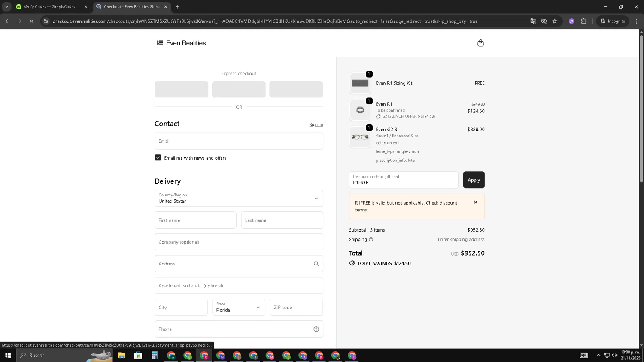Bookmark this page with the star icon
The height and width of the screenshot is (362, 644).
pos(555,21)
